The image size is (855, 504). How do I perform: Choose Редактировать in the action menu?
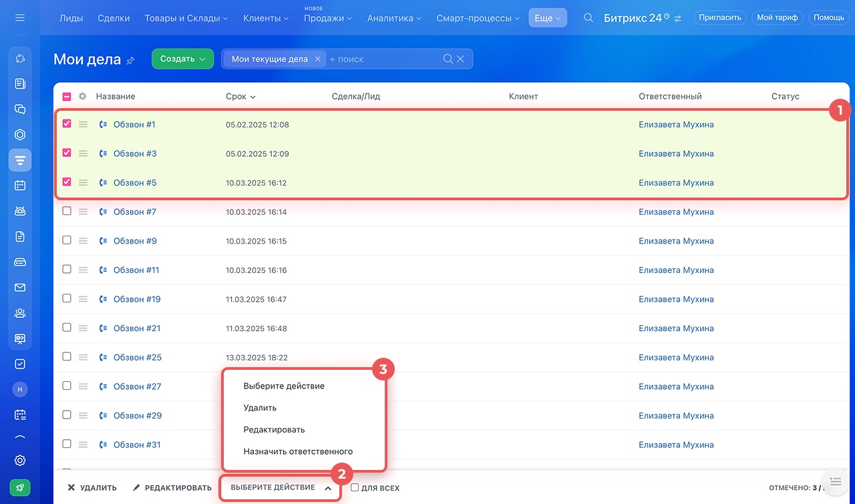(274, 429)
